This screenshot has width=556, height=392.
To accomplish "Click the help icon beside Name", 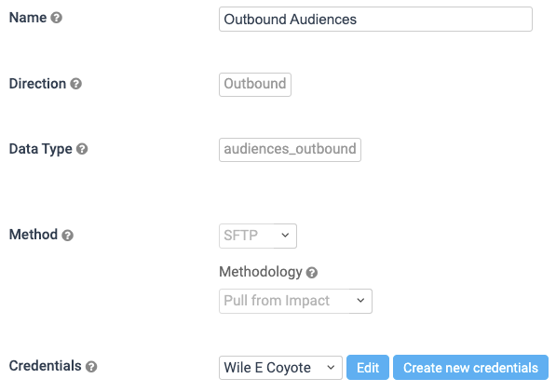I will (x=57, y=18).
